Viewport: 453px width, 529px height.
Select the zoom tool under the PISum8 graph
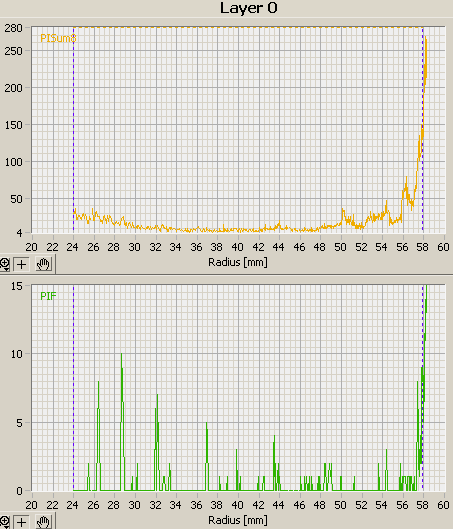(x=4, y=264)
